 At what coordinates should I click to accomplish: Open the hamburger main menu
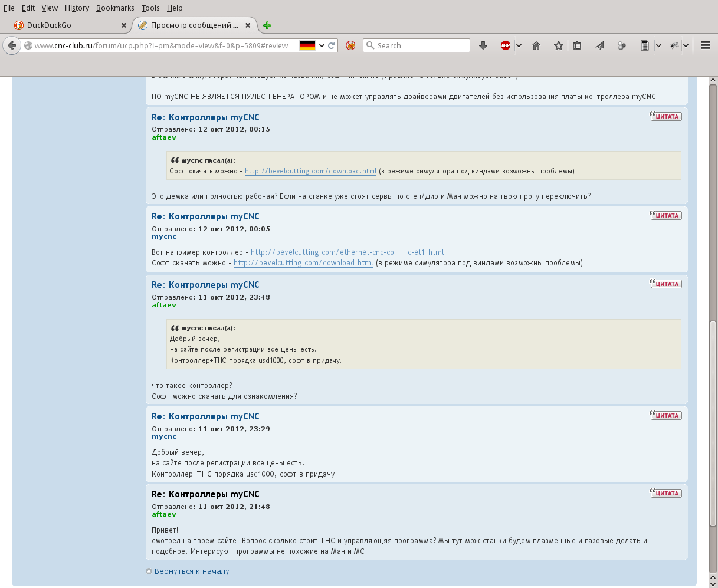click(x=705, y=45)
